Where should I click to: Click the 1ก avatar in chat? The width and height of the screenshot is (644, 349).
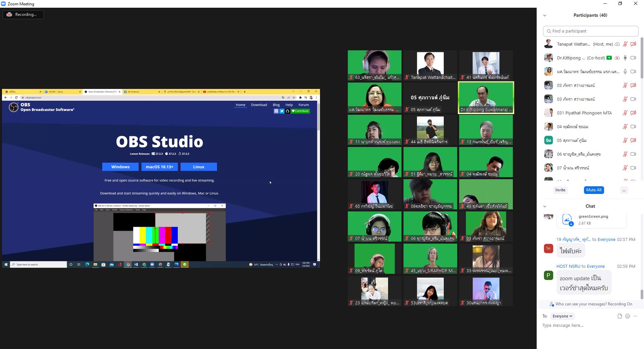[x=548, y=248]
